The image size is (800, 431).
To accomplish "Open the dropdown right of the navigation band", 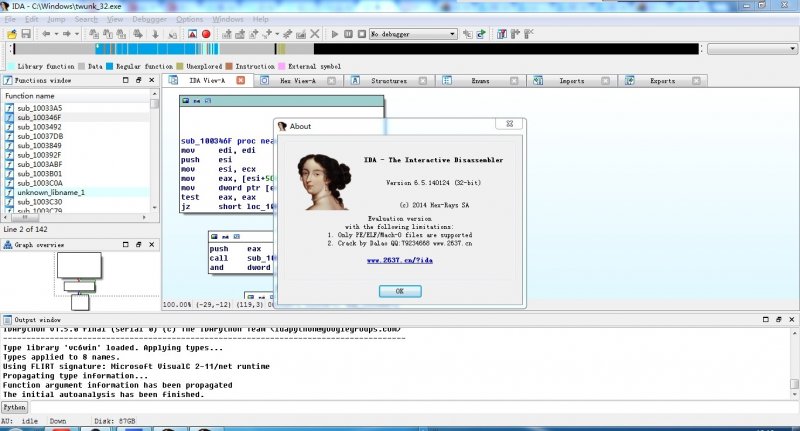I will coord(792,49).
